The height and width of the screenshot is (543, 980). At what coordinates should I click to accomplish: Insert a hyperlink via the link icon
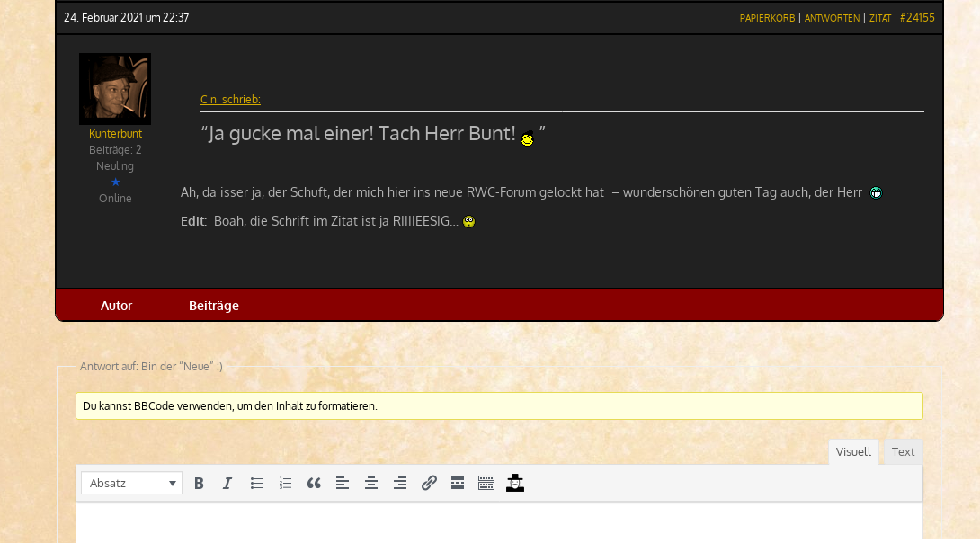click(429, 483)
